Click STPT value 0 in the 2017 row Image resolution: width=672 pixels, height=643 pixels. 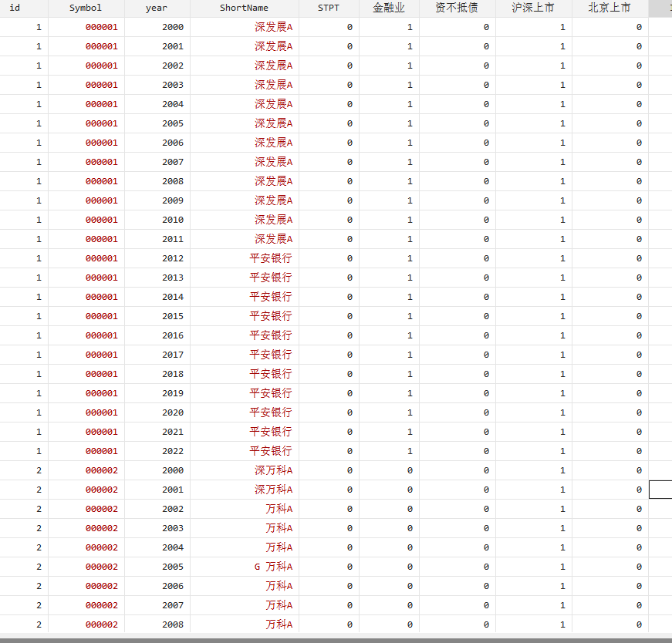click(x=350, y=355)
